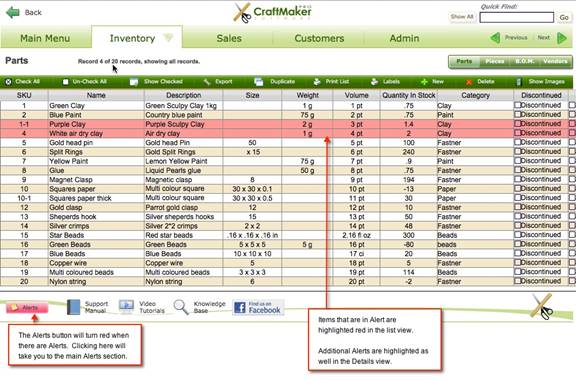Image resolution: width=576 pixels, height=380 pixels.
Task: Click the red Delete X icon
Action: pyautogui.click(x=469, y=82)
